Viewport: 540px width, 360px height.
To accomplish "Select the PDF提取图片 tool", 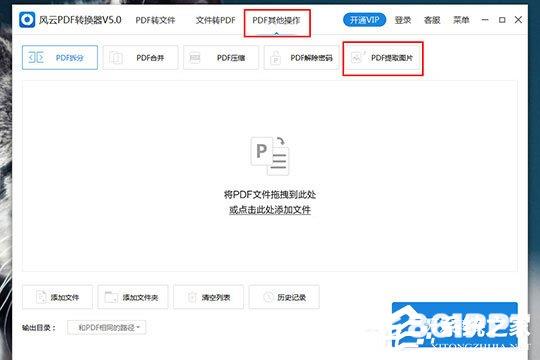I will tap(383, 58).
